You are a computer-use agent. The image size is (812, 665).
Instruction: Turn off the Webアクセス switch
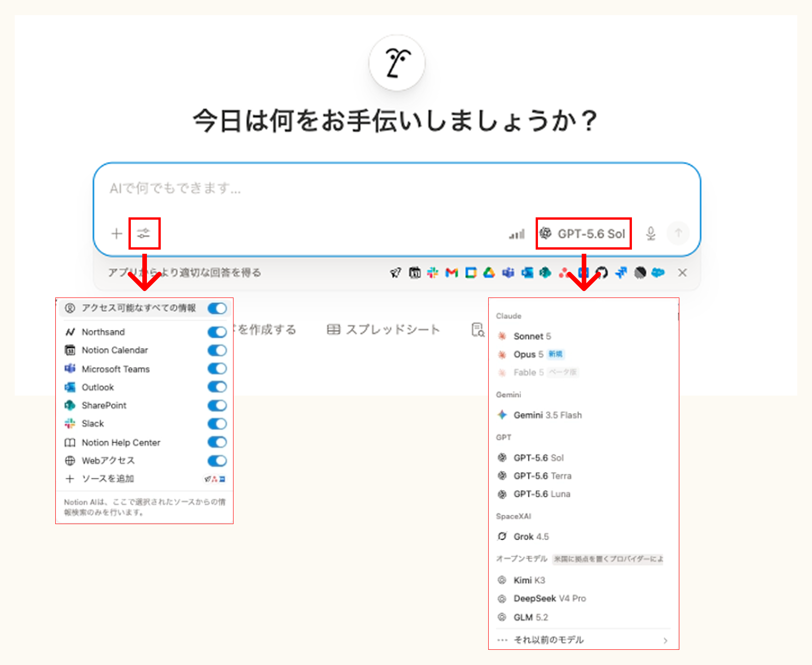click(x=217, y=461)
